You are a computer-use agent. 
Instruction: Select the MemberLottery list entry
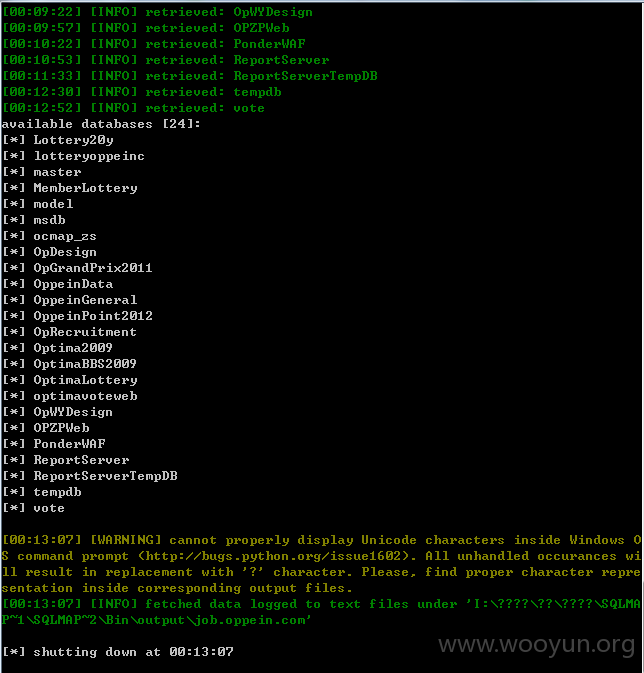(x=85, y=188)
